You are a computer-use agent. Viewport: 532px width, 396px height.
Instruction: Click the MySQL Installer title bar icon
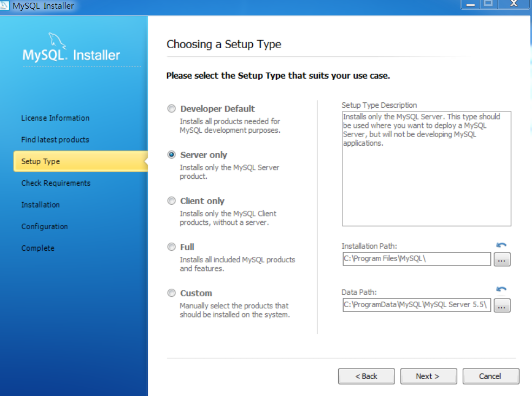point(4,5)
